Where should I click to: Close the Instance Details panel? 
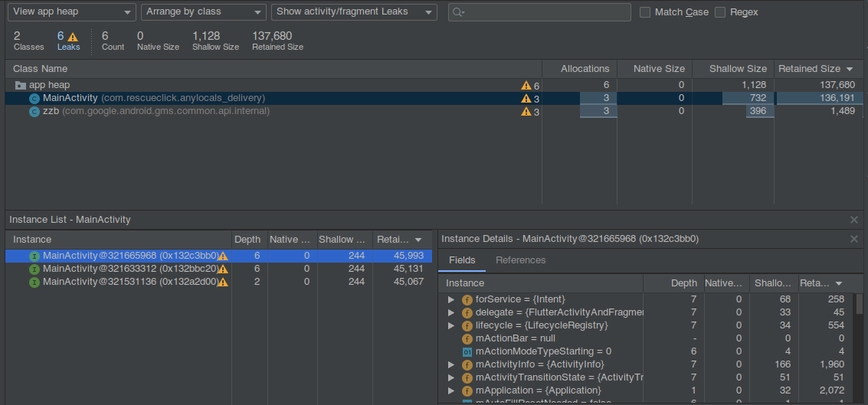(854, 239)
